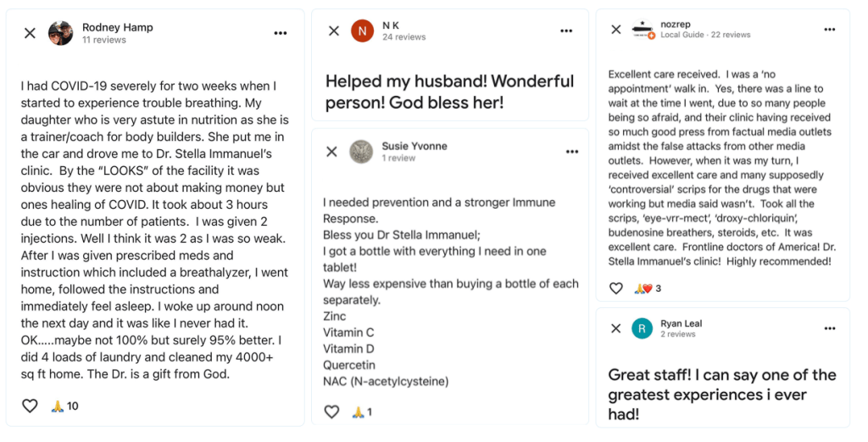
Task: Close Susie Yvonne's review card
Action: (331, 152)
